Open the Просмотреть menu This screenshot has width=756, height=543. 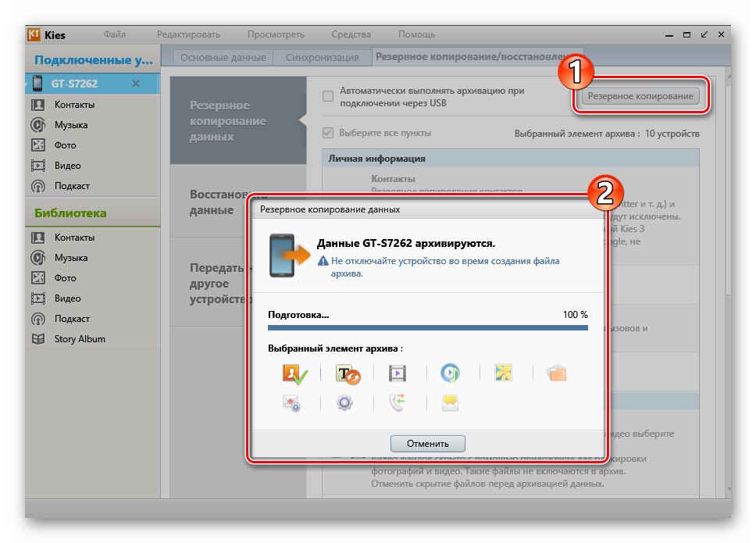click(x=276, y=34)
